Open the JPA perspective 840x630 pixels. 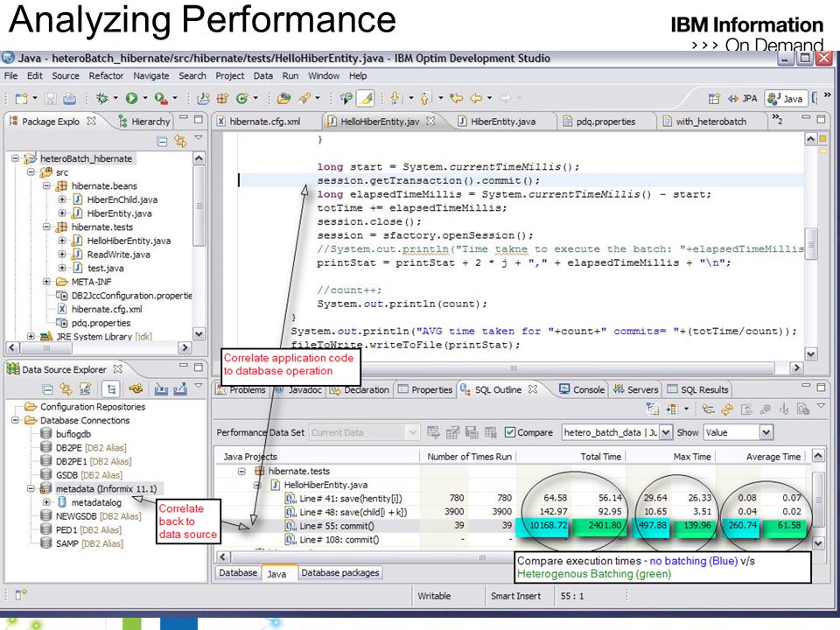[743, 99]
